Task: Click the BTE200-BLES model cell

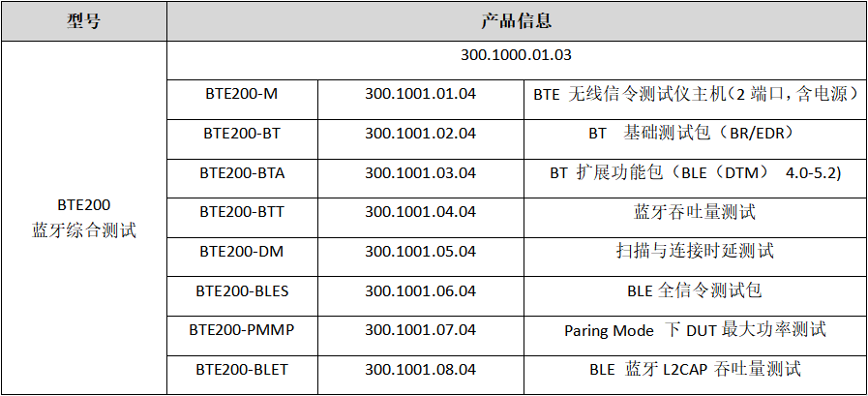Action: tap(242, 290)
